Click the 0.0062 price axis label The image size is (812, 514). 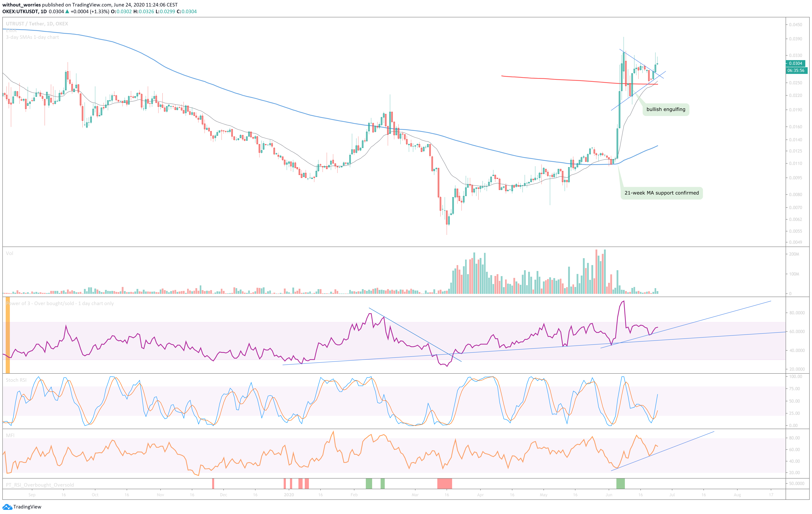click(795, 219)
